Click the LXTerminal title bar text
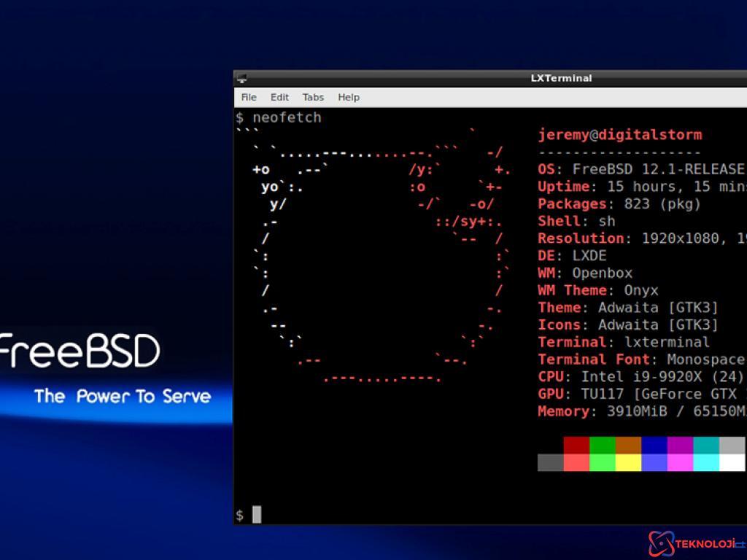747x560 pixels. tap(561, 79)
